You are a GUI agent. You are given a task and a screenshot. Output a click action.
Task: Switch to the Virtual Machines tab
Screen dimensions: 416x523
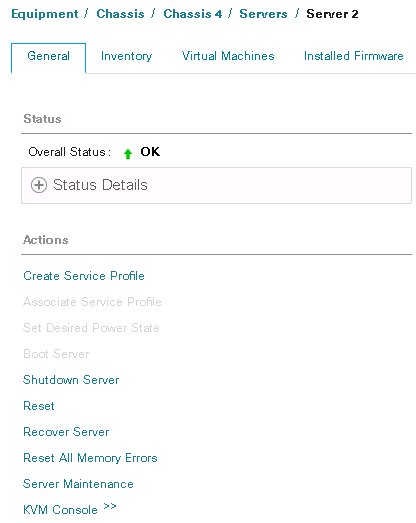tap(228, 56)
